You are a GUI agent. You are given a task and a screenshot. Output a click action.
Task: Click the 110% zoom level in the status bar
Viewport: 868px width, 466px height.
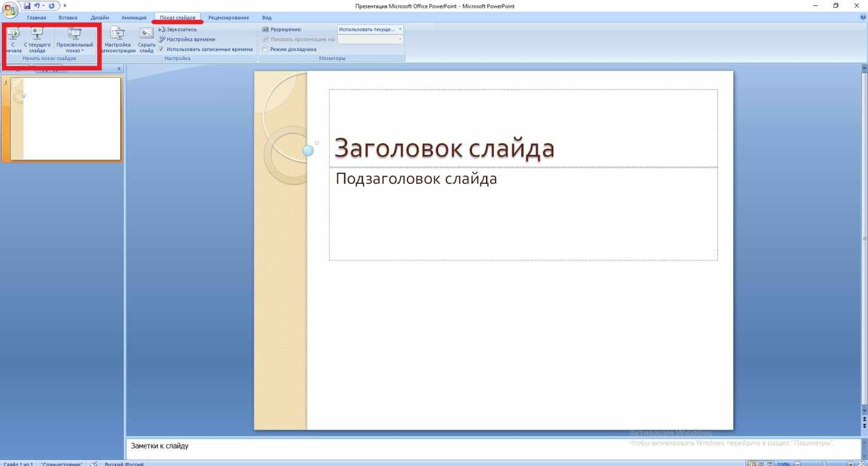click(784, 463)
